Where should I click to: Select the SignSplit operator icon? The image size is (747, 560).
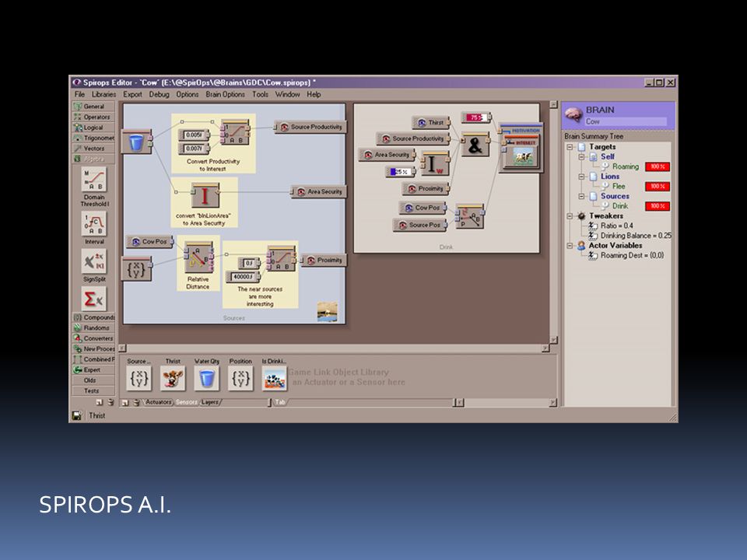(x=94, y=261)
